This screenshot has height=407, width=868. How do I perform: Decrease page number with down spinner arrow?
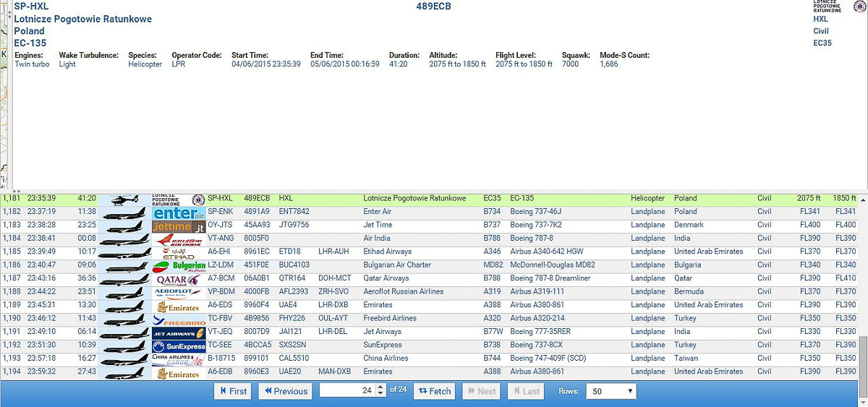(x=381, y=395)
